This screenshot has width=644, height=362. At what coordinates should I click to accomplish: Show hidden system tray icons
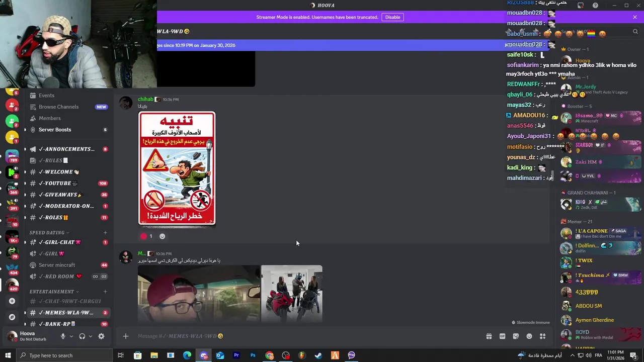click(572, 355)
